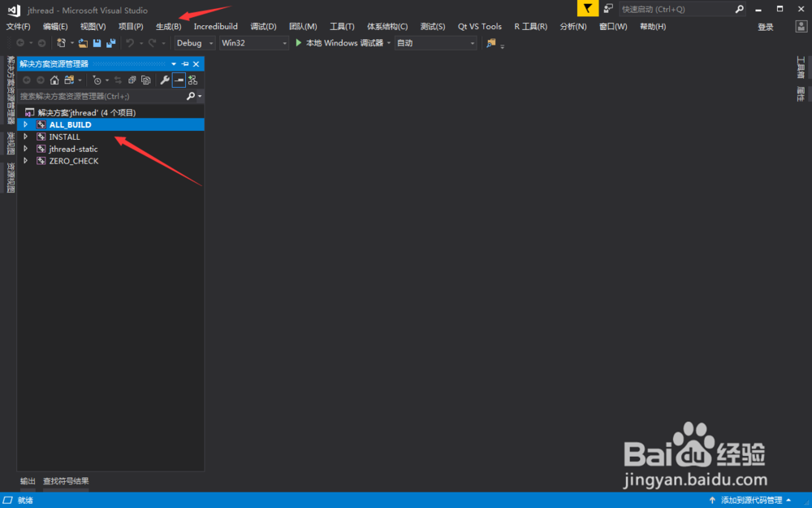Expand the ZERO_CHECK project node

[25, 161]
